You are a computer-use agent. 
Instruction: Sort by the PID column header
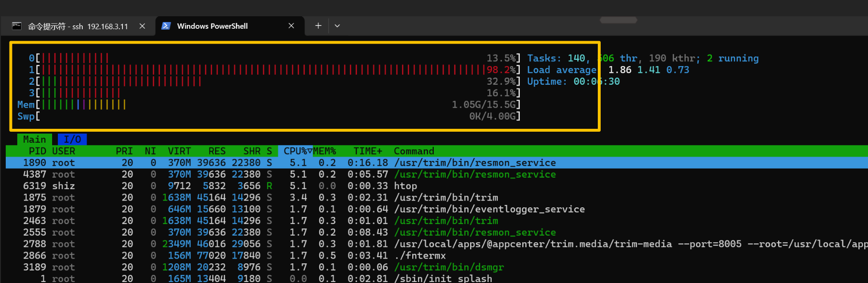(37, 151)
